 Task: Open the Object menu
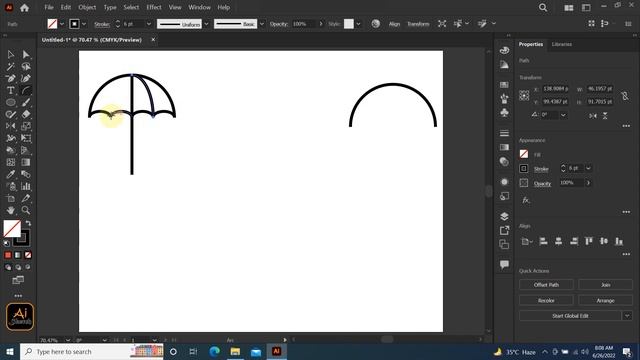(87, 7)
